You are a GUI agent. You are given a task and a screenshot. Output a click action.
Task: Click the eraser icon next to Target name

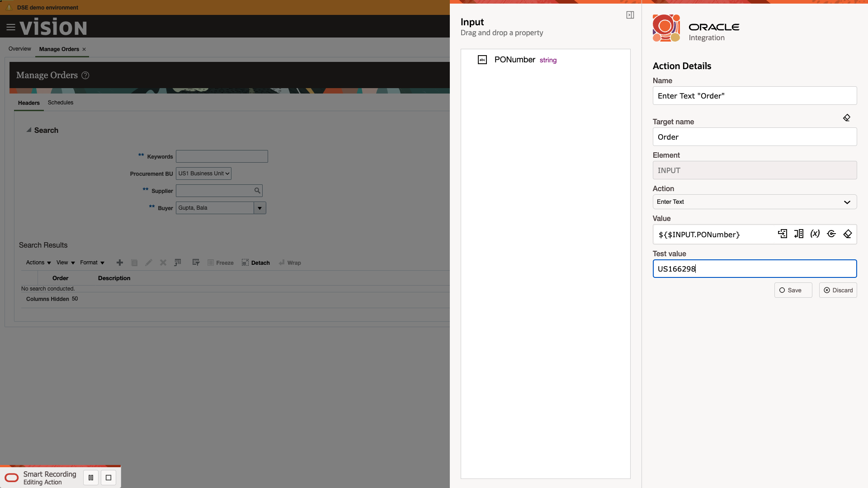click(x=846, y=117)
